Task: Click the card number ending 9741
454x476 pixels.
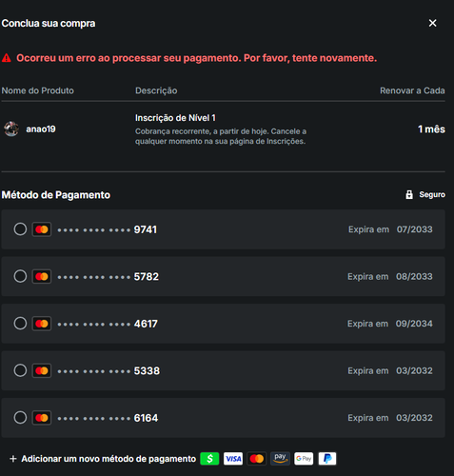Action: [x=108, y=229]
